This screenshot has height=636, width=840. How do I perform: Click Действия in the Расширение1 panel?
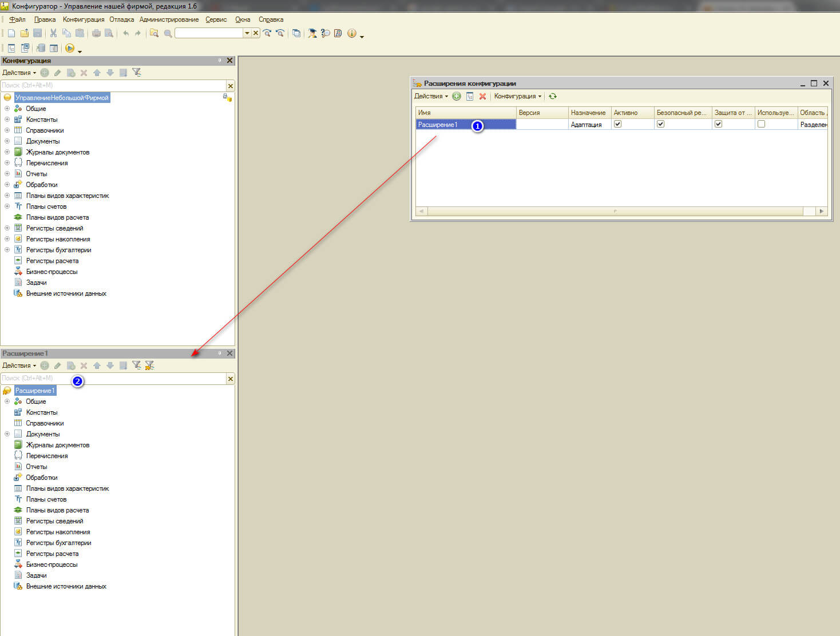pyautogui.click(x=19, y=365)
